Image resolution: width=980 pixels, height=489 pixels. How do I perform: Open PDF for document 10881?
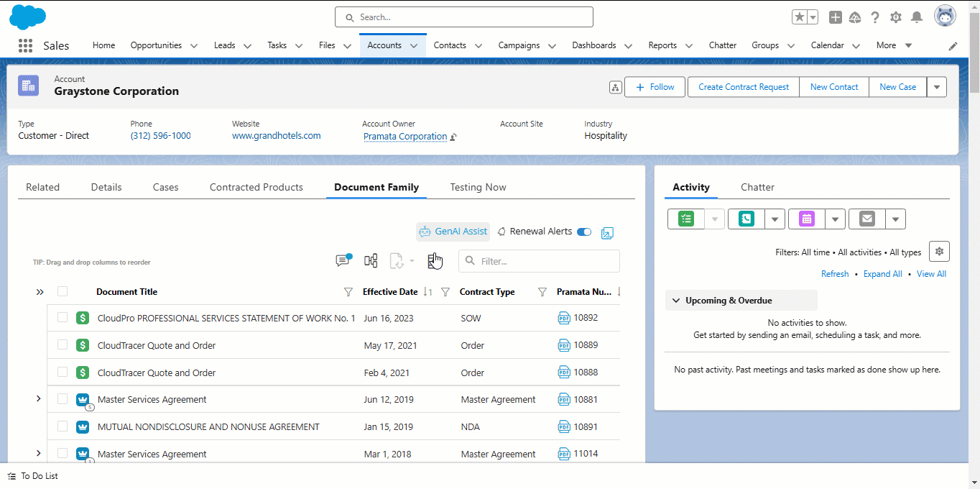point(564,399)
